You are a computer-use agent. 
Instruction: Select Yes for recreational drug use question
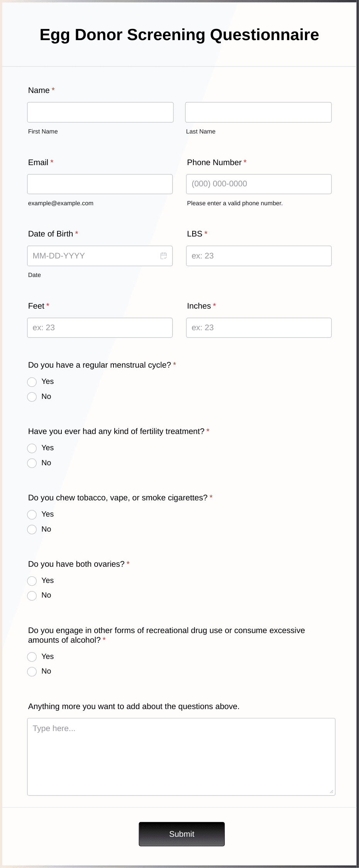pyautogui.click(x=32, y=657)
